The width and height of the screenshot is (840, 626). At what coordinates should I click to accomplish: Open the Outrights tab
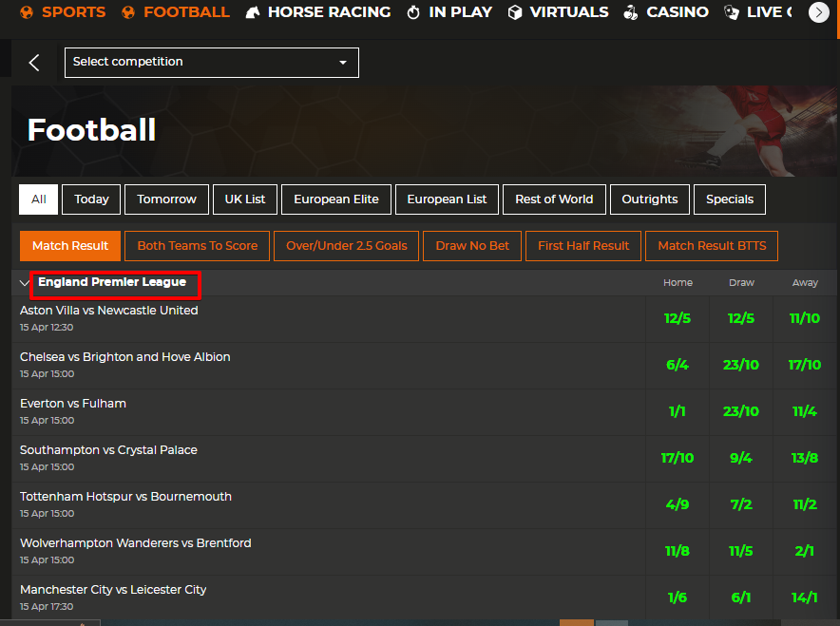click(x=650, y=199)
